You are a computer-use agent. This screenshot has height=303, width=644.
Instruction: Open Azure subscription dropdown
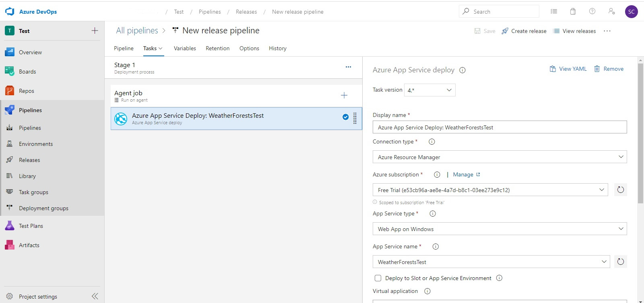click(491, 190)
